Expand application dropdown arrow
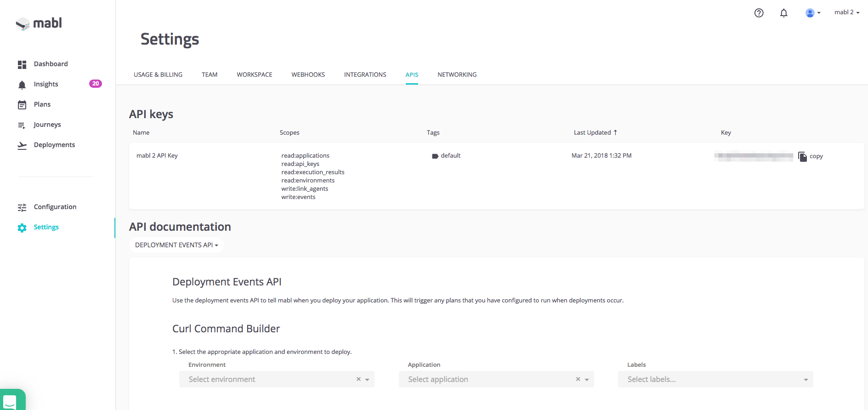This screenshot has width=868, height=410. click(x=587, y=380)
